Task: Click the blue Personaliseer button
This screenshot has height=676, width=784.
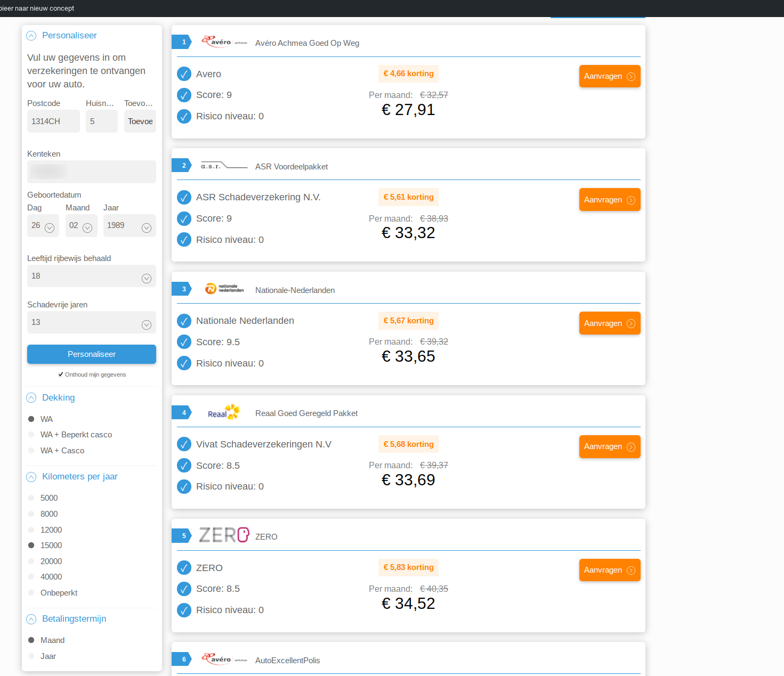Action: pyautogui.click(x=92, y=354)
